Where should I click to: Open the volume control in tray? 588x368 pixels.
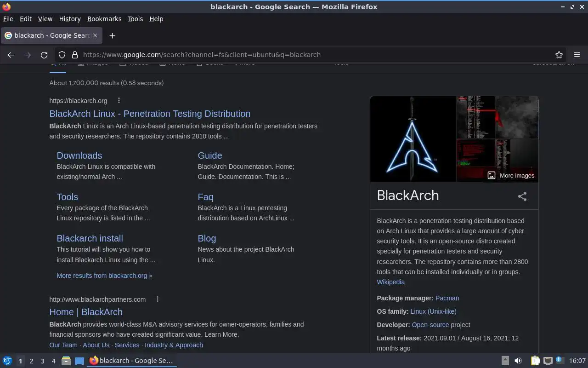[518, 361]
